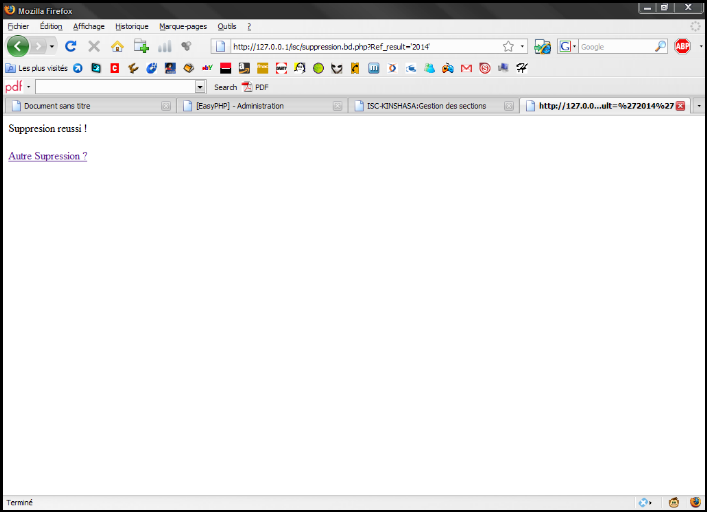
Task: Click the greyed Forward arrow button
Action: [39, 46]
